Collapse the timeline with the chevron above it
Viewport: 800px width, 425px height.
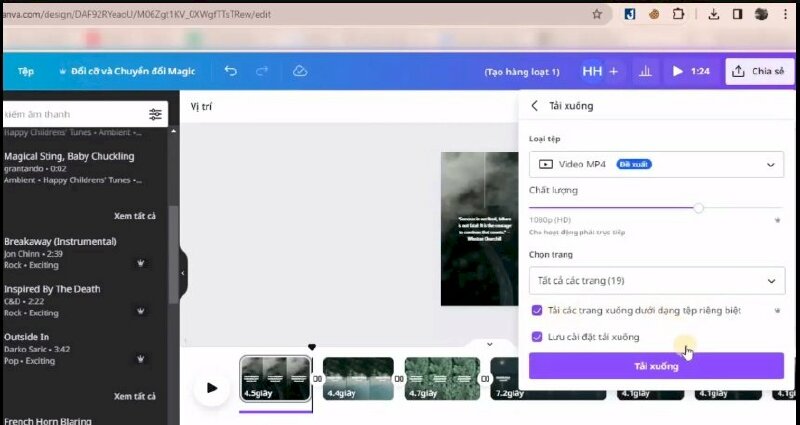pos(490,344)
